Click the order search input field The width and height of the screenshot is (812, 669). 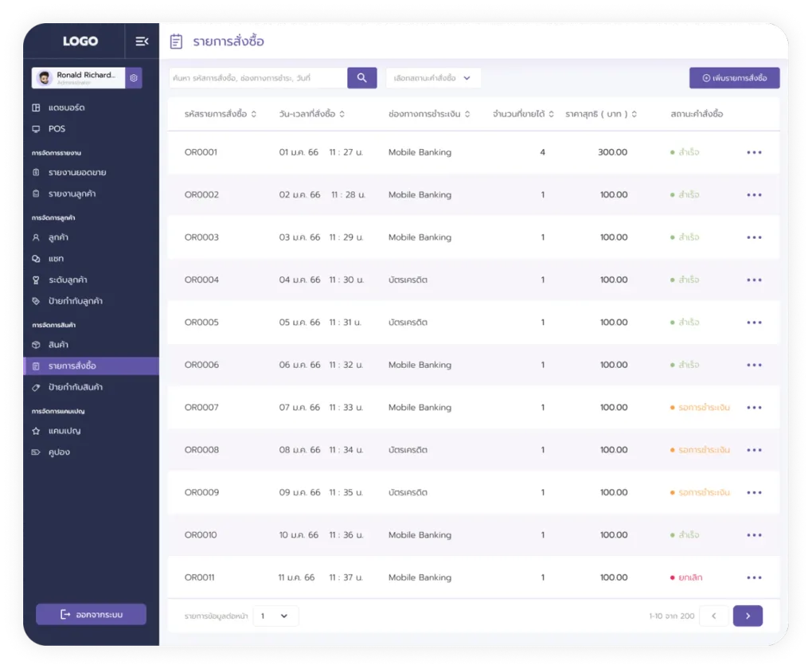[258, 78]
